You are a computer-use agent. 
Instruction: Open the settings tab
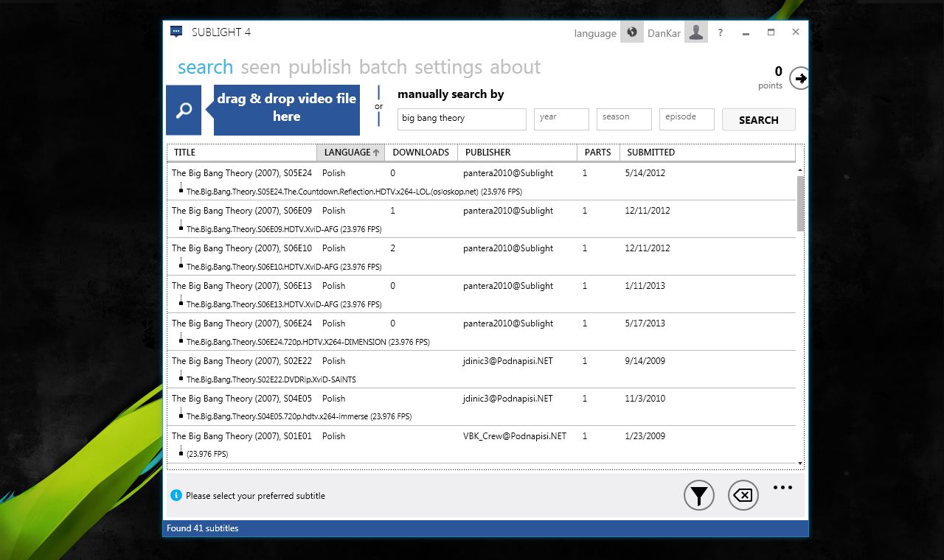click(448, 67)
